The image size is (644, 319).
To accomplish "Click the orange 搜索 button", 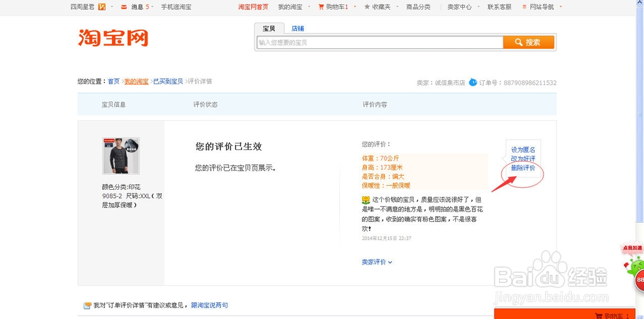I will click(529, 42).
